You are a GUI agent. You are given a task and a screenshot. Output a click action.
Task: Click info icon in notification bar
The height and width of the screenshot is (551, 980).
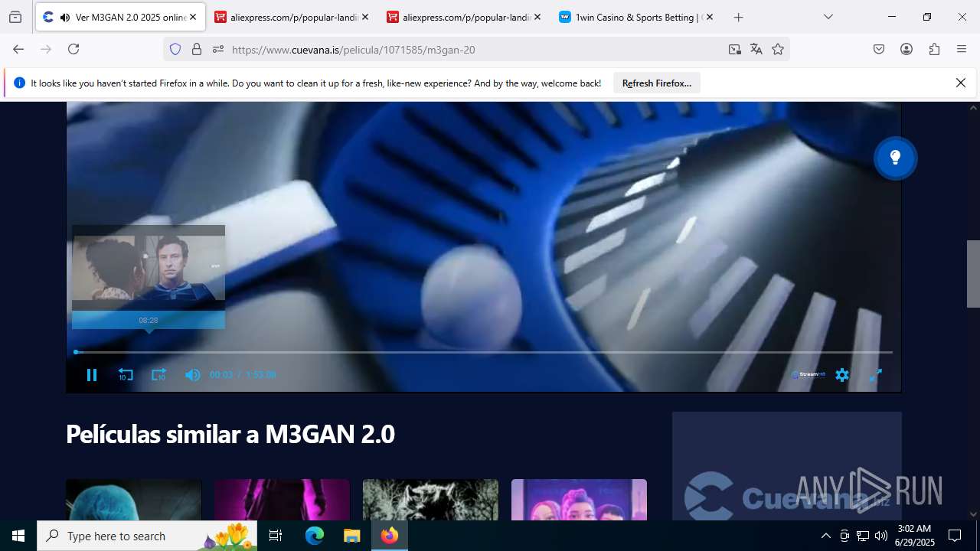[20, 83]
